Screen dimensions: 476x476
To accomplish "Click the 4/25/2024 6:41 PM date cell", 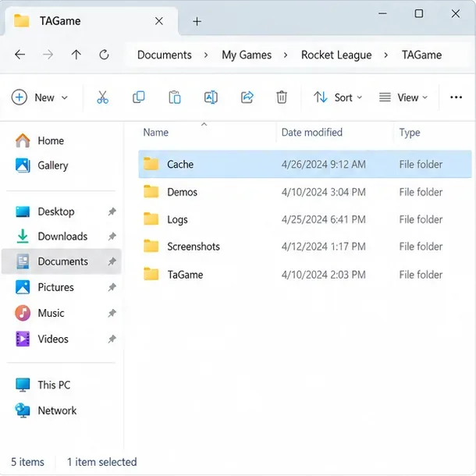I will [324, 219].
